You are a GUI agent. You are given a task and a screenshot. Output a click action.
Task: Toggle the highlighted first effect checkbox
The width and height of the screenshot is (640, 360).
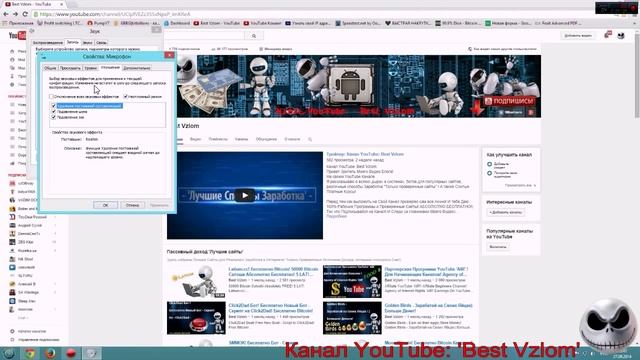pyautogui.click(x=53, y=106)
